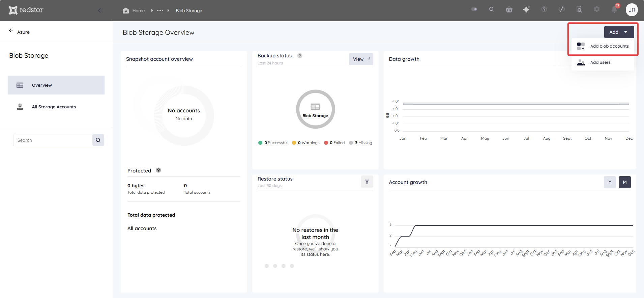Click the sidebar Search input field
644x298 pixels.
[53, 140]
